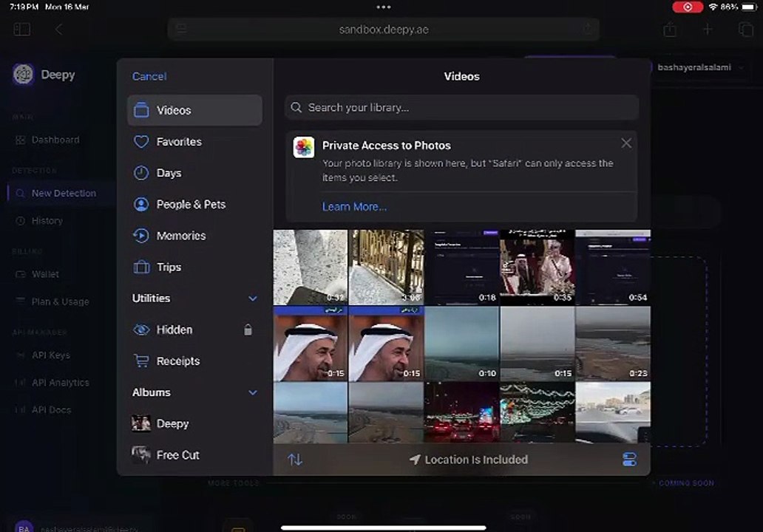763x532 pixels.
Task: Open the sort order arrows button
Action: 295,460
